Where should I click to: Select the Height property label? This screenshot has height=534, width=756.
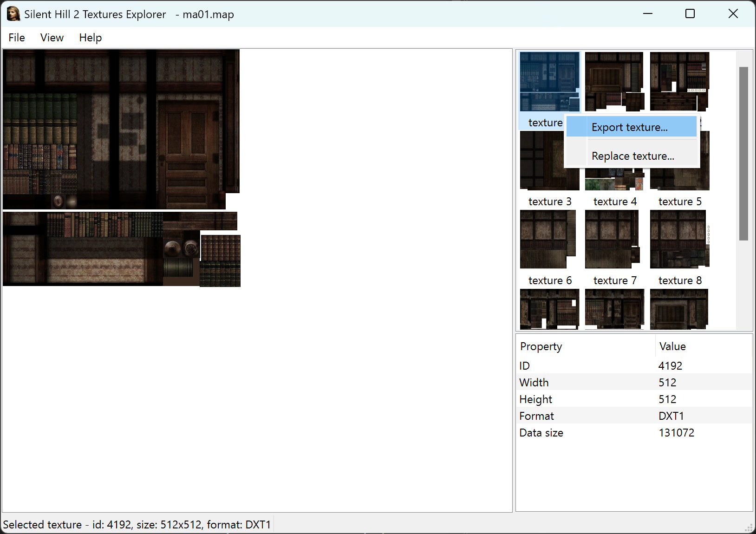[x=536, y=399]
